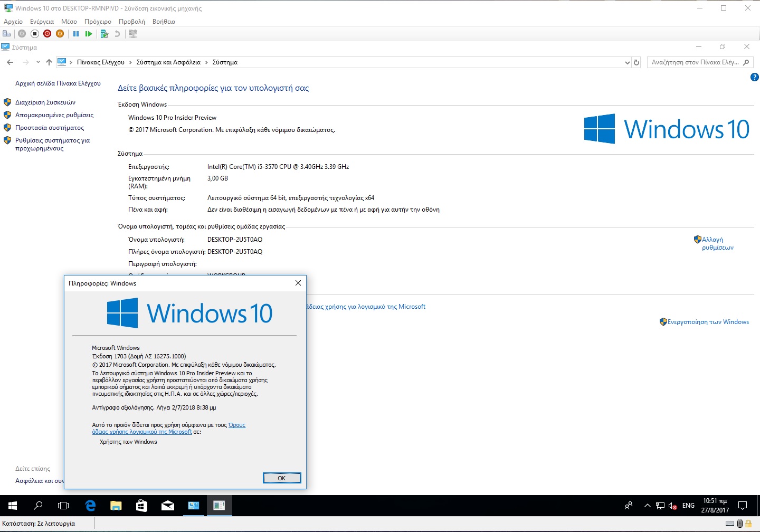Viewport: 760px width, 532px height.
Task: Refresh the Control Panel page
Action: click(636, 62)
